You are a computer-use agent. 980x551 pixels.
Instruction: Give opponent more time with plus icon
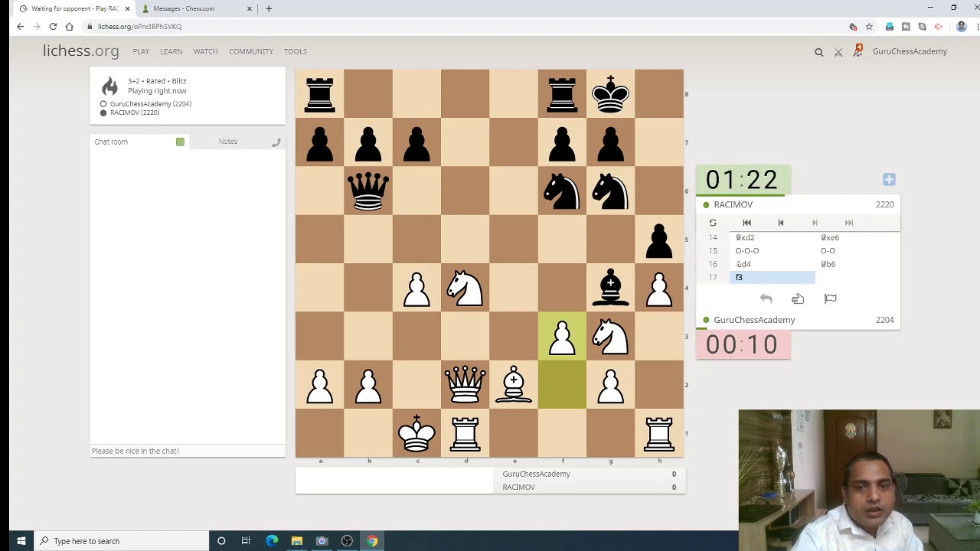click(889, 179)
